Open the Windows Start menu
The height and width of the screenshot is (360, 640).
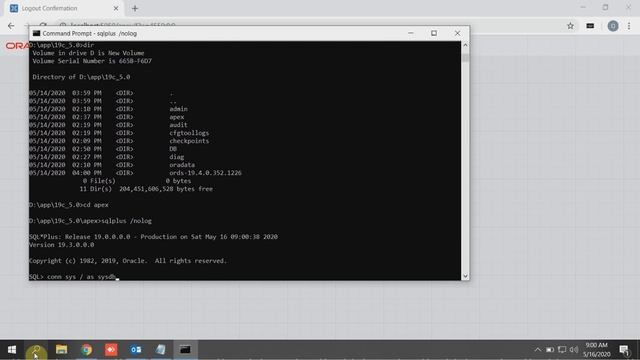tap(12, 350)
